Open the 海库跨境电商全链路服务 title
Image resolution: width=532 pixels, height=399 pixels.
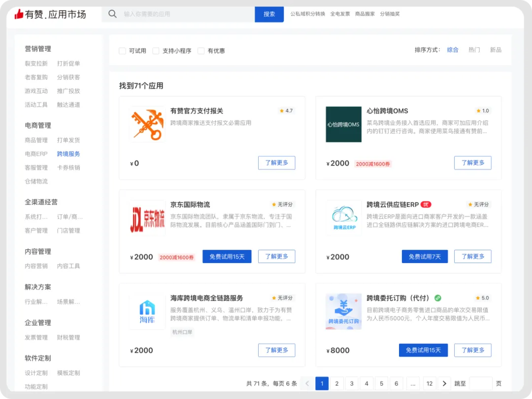pos(206,298)
